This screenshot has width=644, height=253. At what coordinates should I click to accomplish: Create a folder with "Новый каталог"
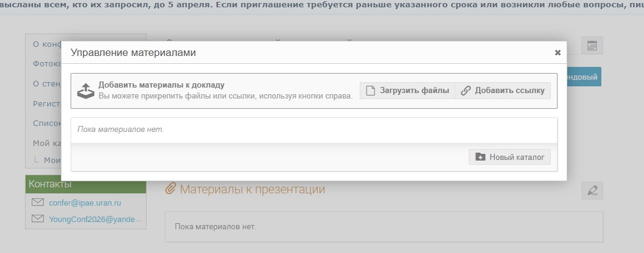(x=509, y=157)
